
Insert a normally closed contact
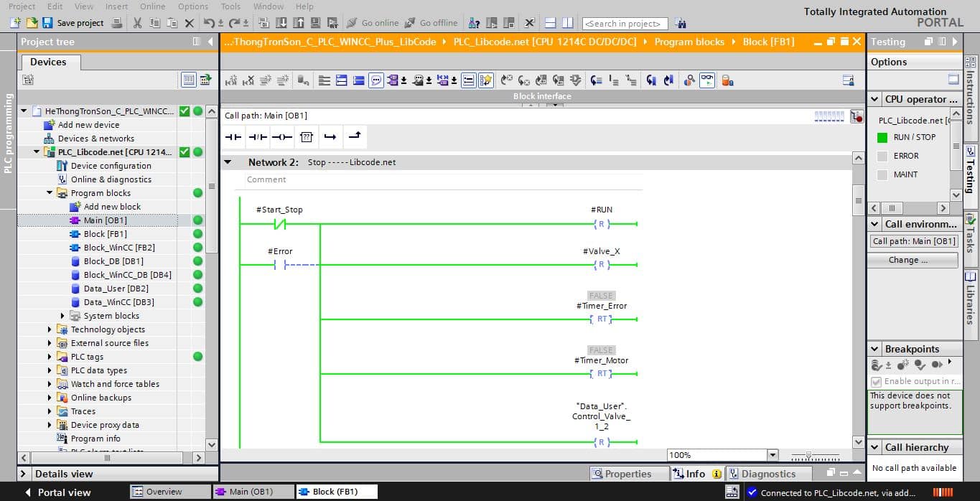click(x=258, y=136)
